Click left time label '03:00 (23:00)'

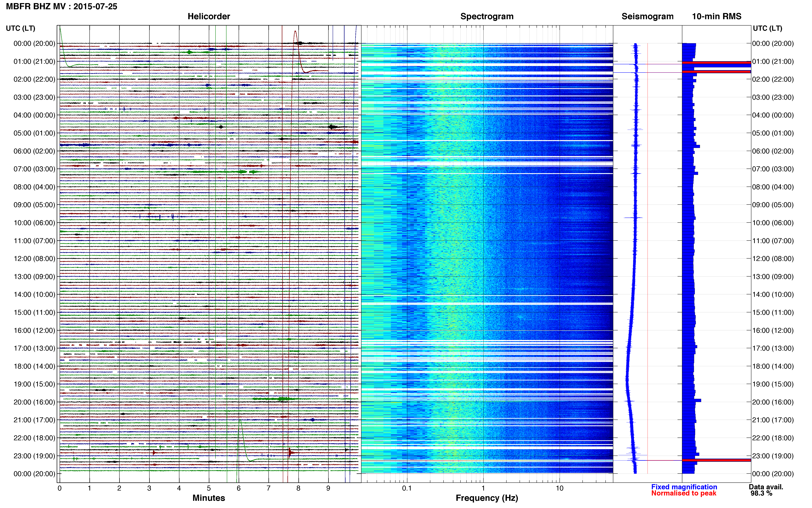(x=34, y=97)
